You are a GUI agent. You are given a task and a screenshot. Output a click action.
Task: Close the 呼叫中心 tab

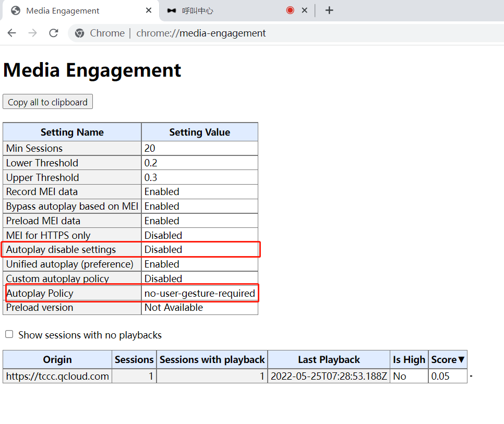pyautogui.click(x=305, y=10)
